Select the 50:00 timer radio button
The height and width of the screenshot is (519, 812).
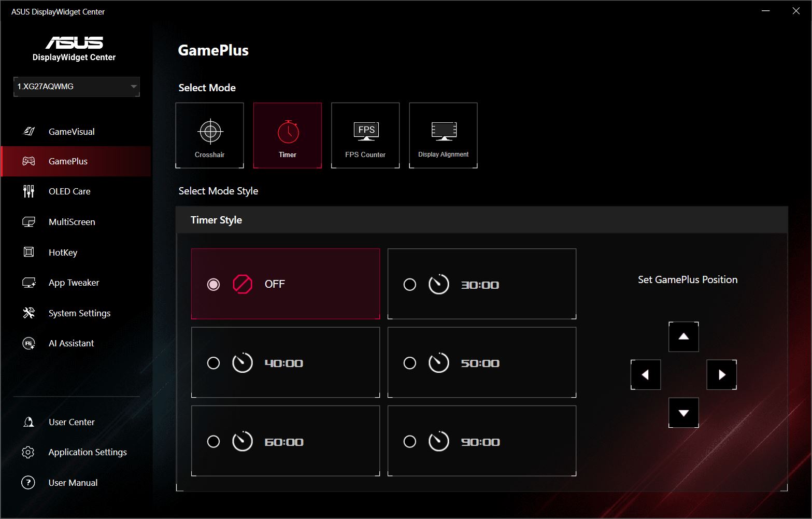click(410, 363)
